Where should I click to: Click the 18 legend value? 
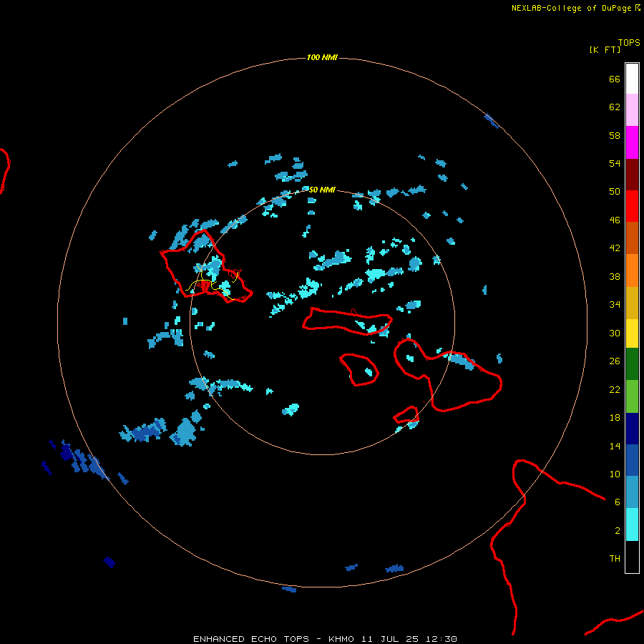tap(615, 418)
